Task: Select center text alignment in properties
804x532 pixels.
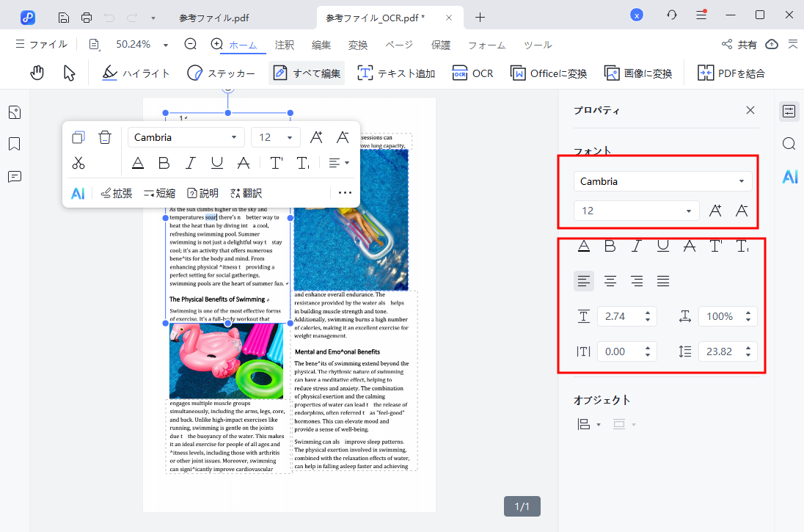Action: tap(610, 280)
